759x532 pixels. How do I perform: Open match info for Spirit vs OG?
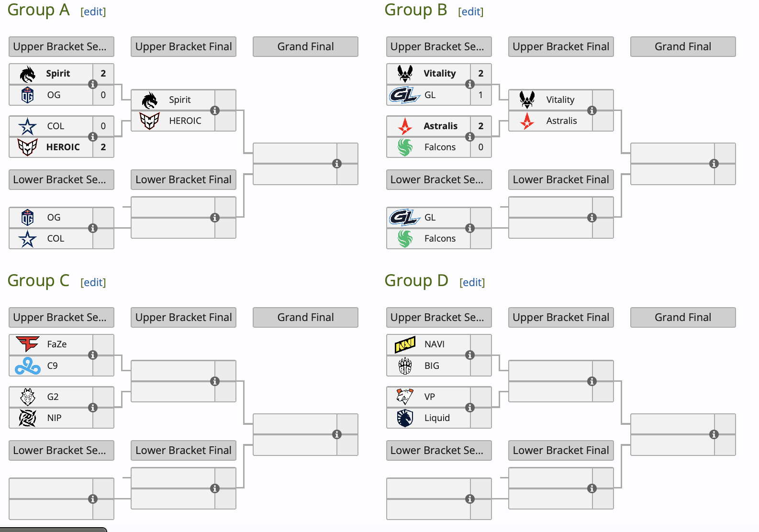(x=93, y=84)
